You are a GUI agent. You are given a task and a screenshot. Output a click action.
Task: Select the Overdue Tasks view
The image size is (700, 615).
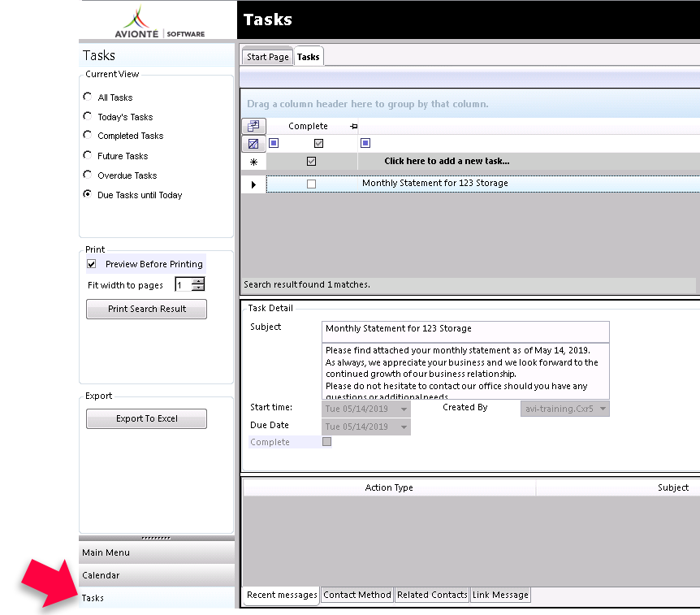(x=88, y=175)
